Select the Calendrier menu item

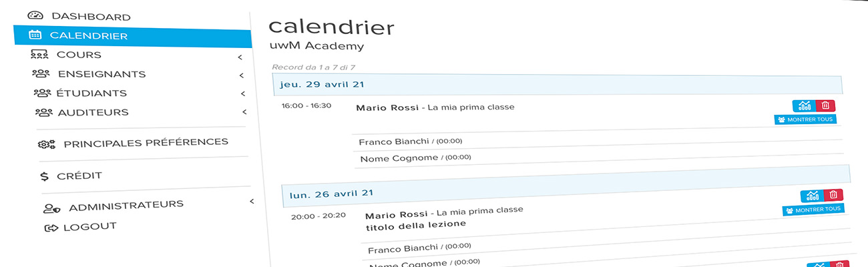pyautogui.click(x=133, y=37)
